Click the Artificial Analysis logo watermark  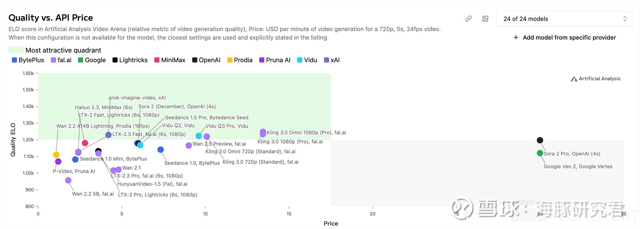[595, 79]
